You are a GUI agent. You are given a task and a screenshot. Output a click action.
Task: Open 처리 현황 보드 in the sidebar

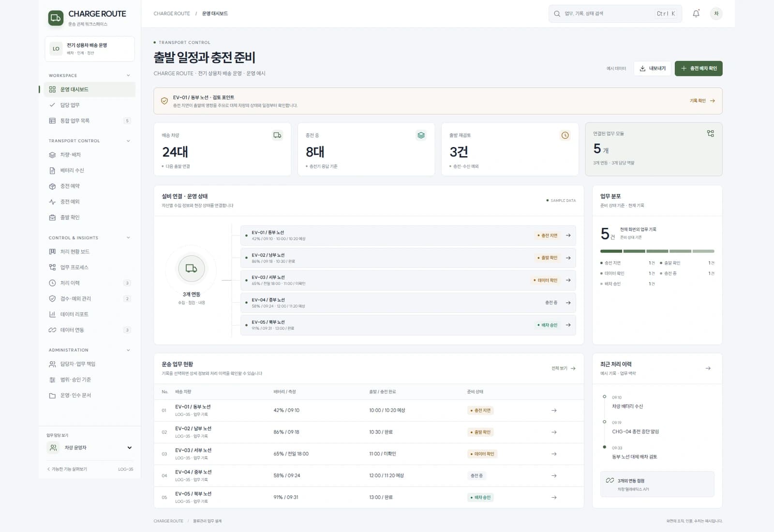89,251
